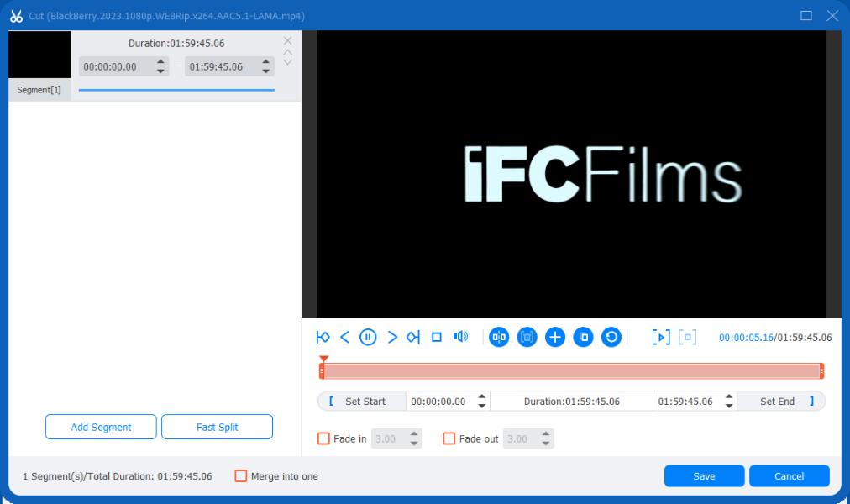Increase the Set End time value

tap(729, 396)
